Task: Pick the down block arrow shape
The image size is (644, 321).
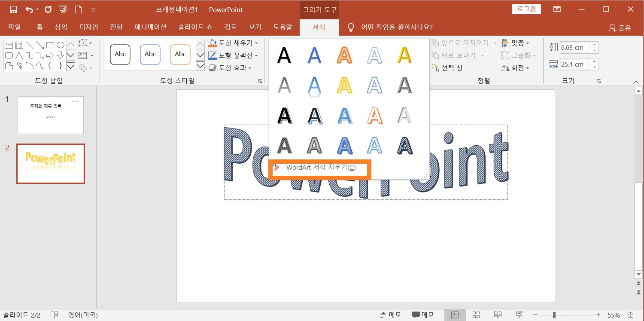Action: (x=61, y=55)
